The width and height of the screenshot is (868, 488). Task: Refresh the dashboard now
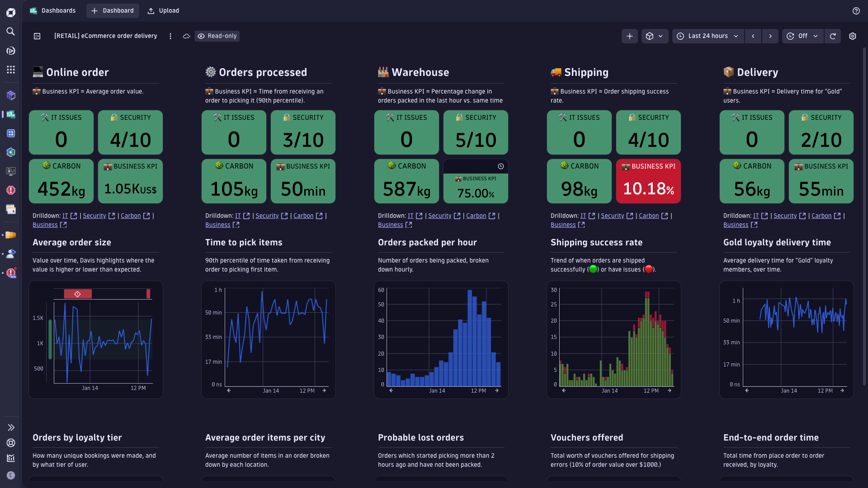pos(833,36)
